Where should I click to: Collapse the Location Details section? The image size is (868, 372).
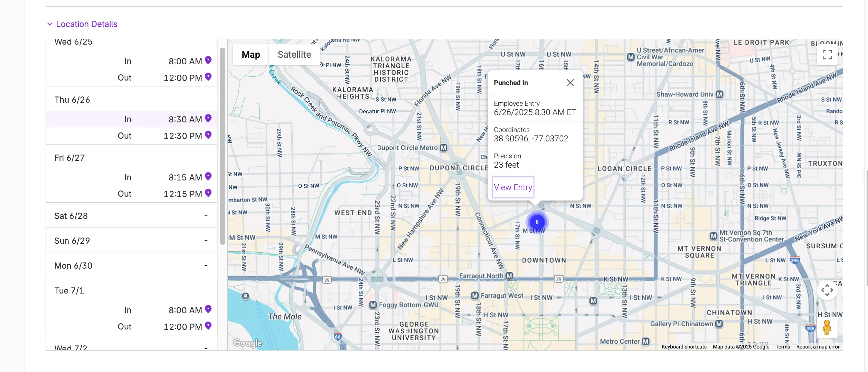tap(82, 24)
